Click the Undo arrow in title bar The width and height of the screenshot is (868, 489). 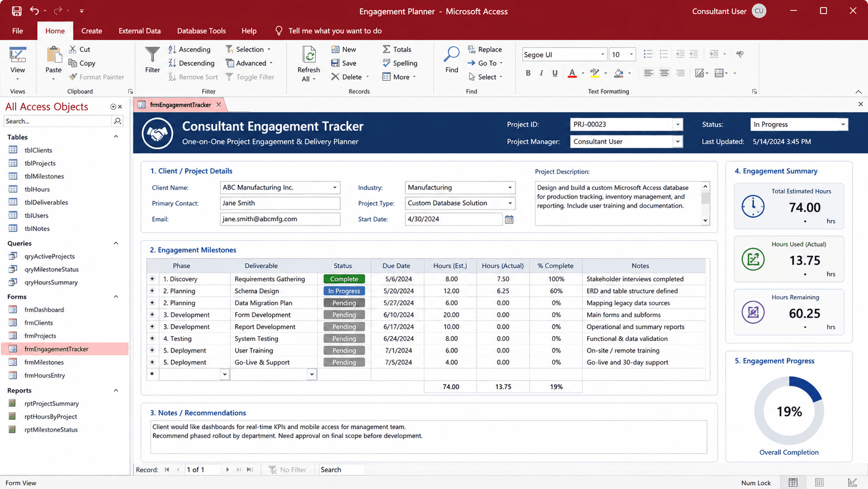(34, 11)
